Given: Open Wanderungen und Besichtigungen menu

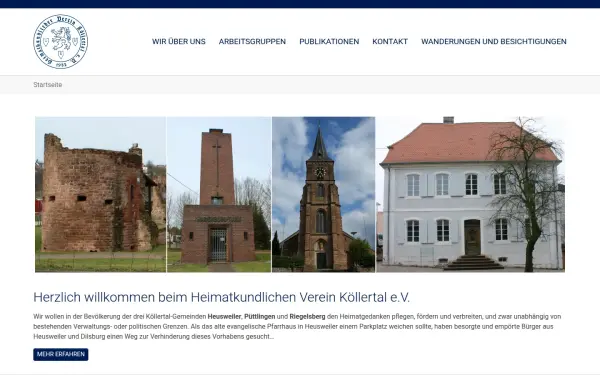Looking at the screenshot, I should click(494, 41).
